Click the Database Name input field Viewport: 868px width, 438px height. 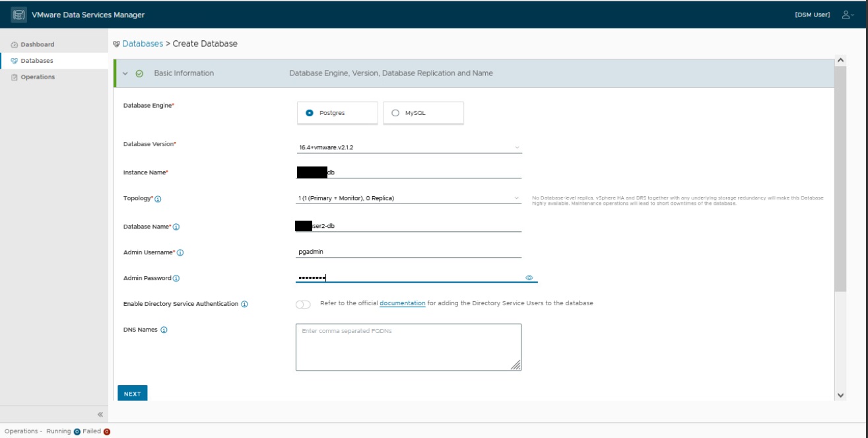point(409,226)
